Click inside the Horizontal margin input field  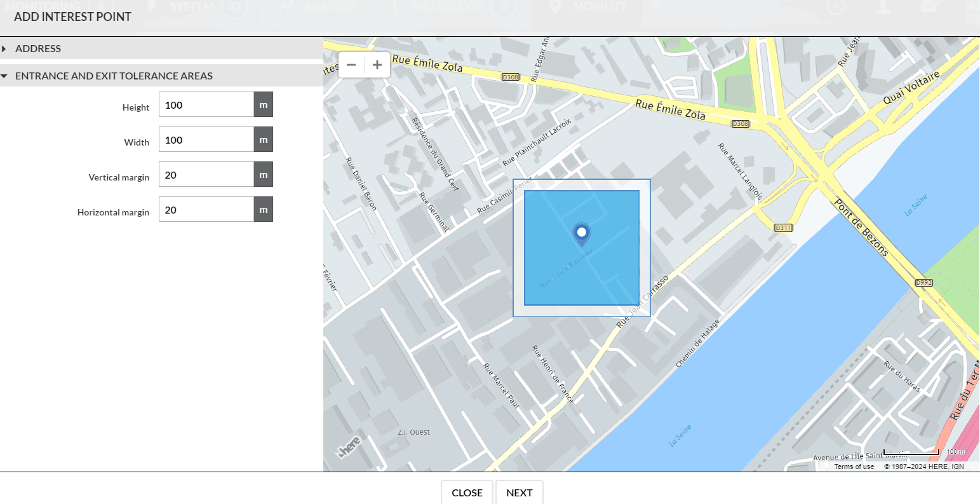(x=206, y=208)
